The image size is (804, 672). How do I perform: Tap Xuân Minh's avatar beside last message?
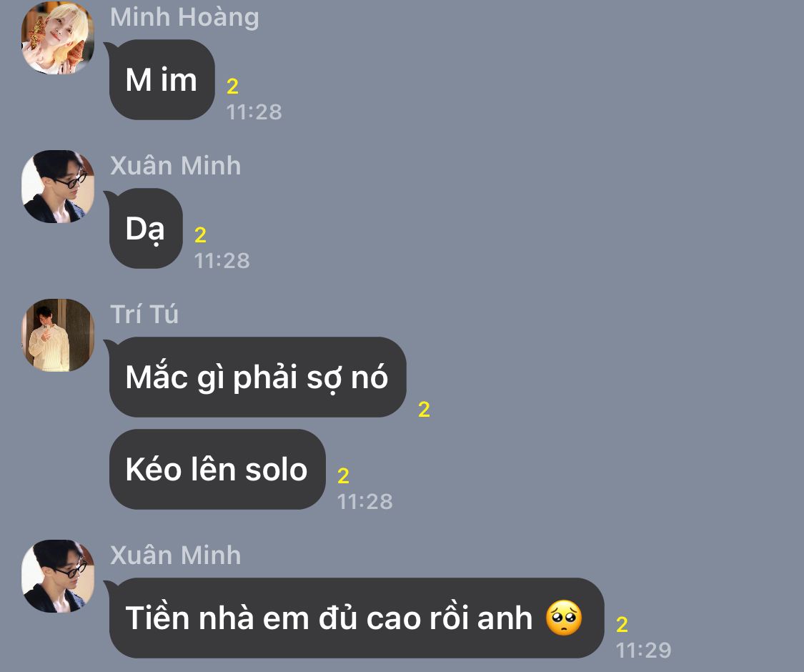coord(58,576)
